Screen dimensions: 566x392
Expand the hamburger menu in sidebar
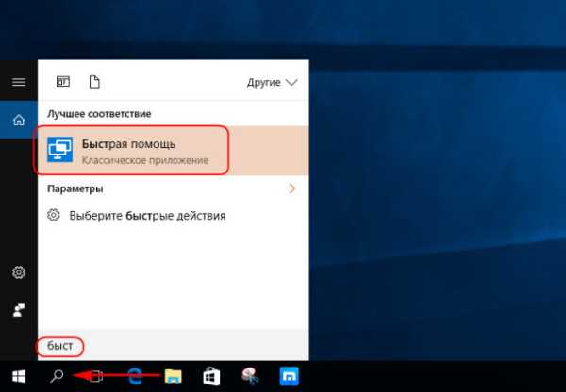(18, 82)
